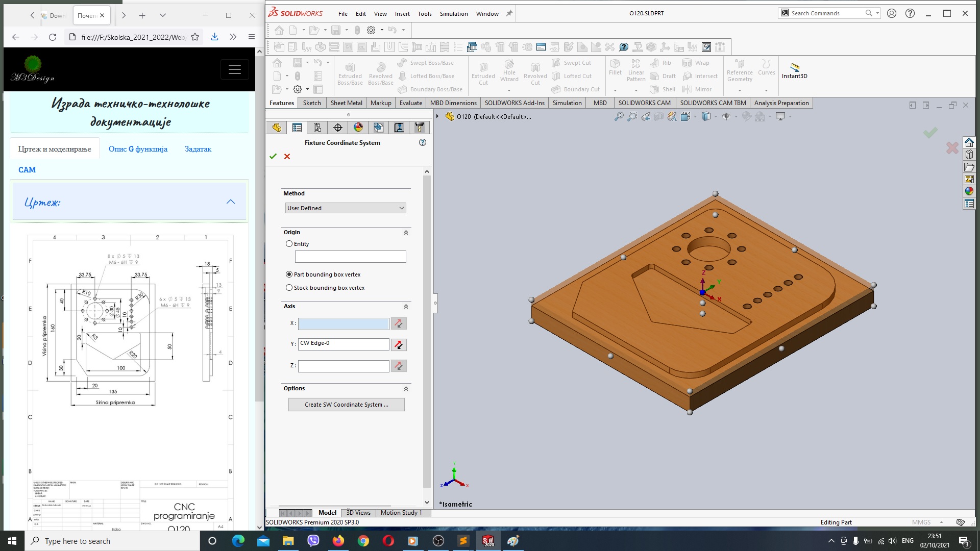Select Entity radio button under Origin

[289, 243]
